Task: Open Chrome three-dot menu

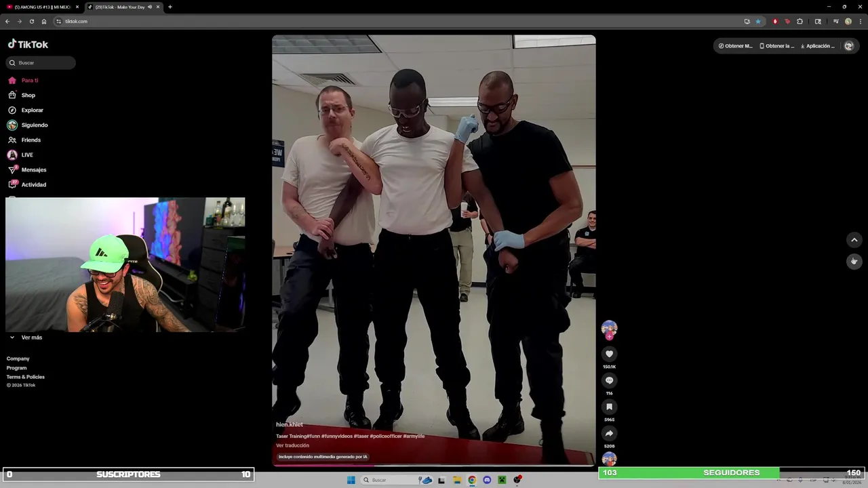Action: pos(859,21)
